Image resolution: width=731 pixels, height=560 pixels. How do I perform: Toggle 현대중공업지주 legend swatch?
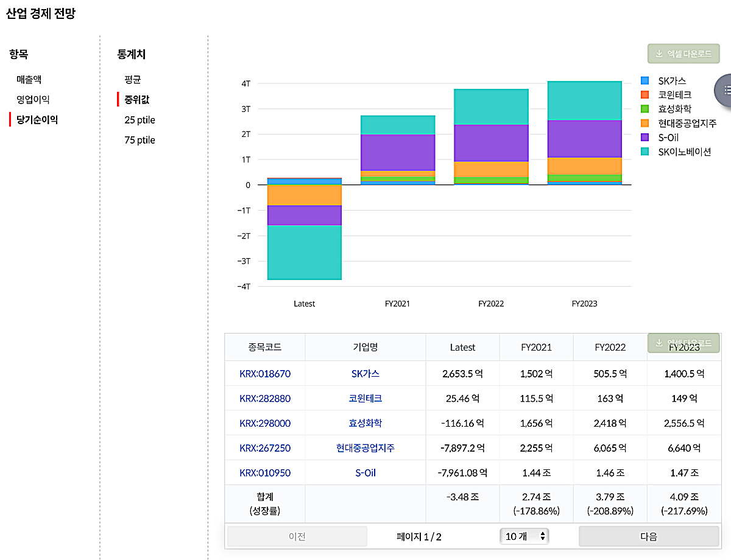tap(644, 123)
